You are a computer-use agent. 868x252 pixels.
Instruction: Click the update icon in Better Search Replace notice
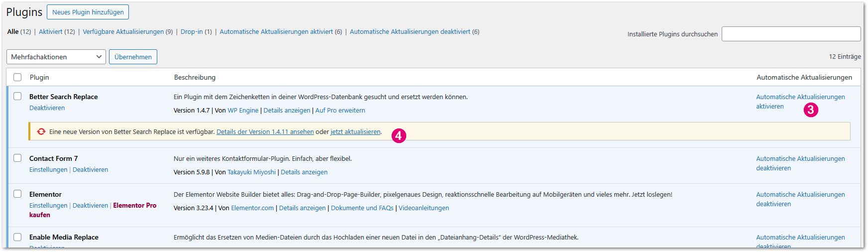41,131
